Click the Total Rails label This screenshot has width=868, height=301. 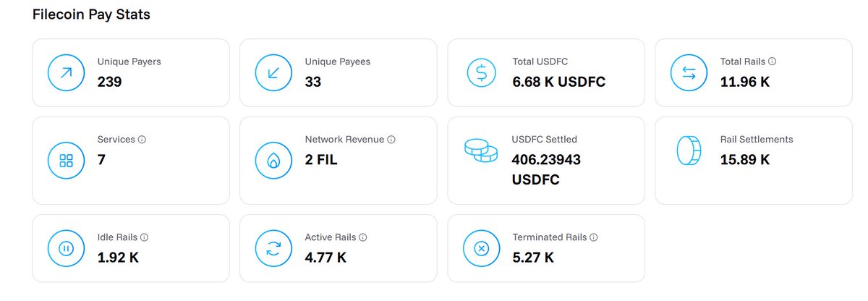click(742, 62)
